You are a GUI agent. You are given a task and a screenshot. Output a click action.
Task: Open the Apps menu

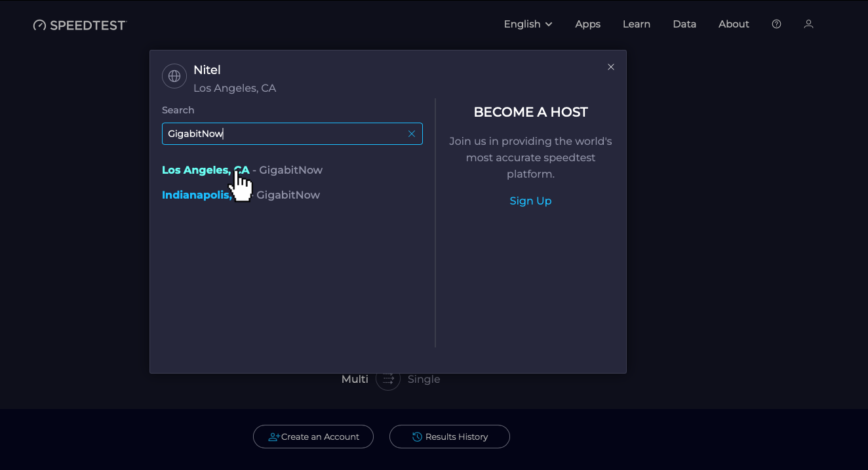coord(587,24)
